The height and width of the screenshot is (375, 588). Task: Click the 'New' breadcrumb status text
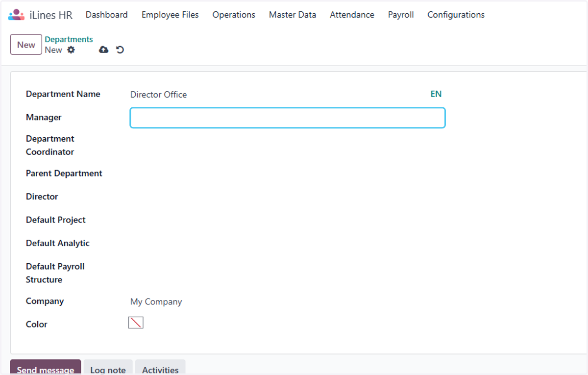53,50
